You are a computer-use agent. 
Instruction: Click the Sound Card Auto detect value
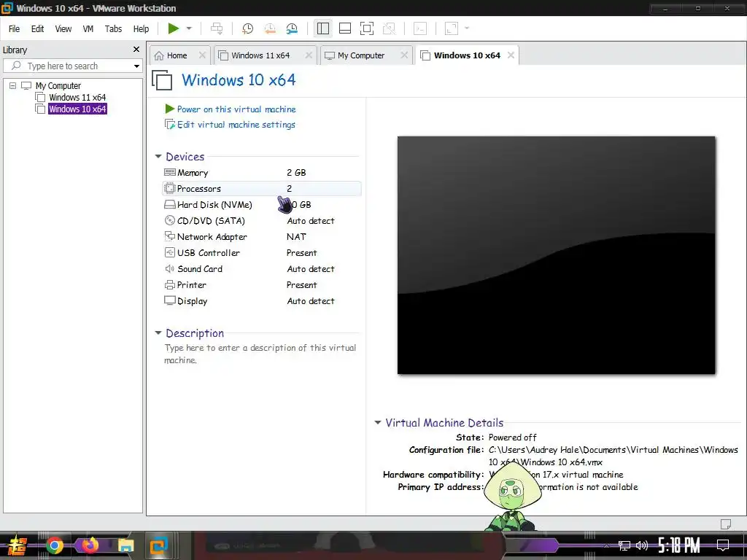(311, 269)
